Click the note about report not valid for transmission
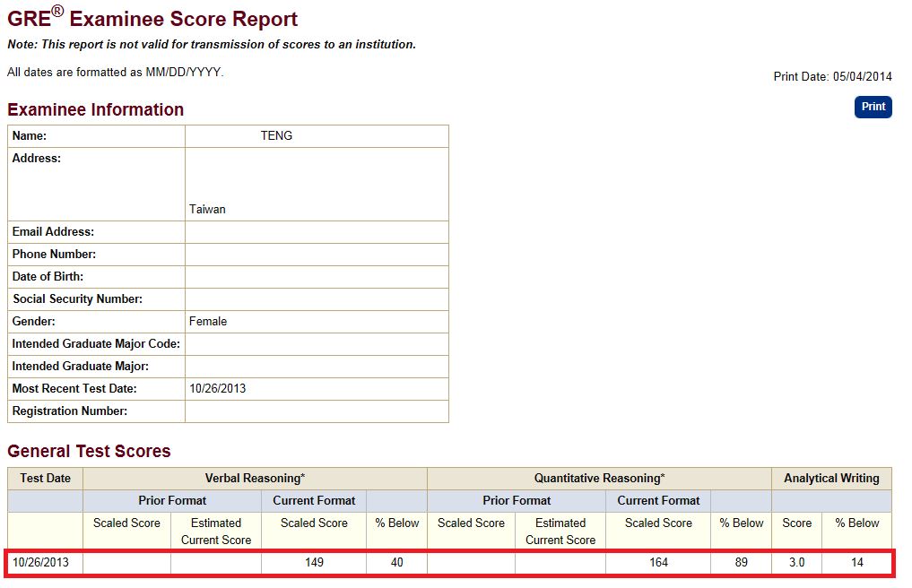 (212, 44)
